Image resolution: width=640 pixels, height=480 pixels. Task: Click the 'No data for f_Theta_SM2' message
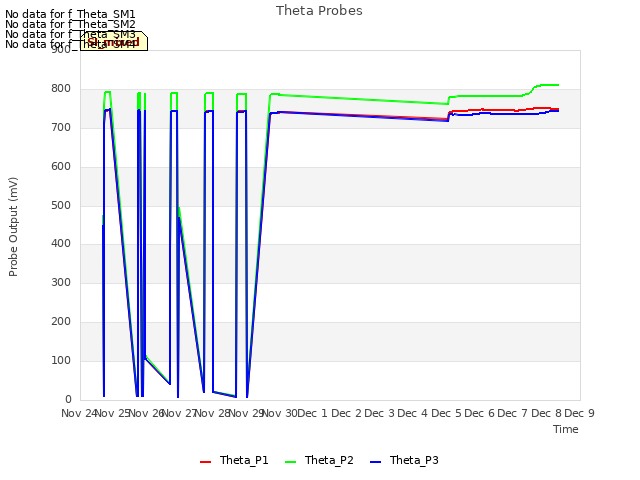tap(70, 24)
